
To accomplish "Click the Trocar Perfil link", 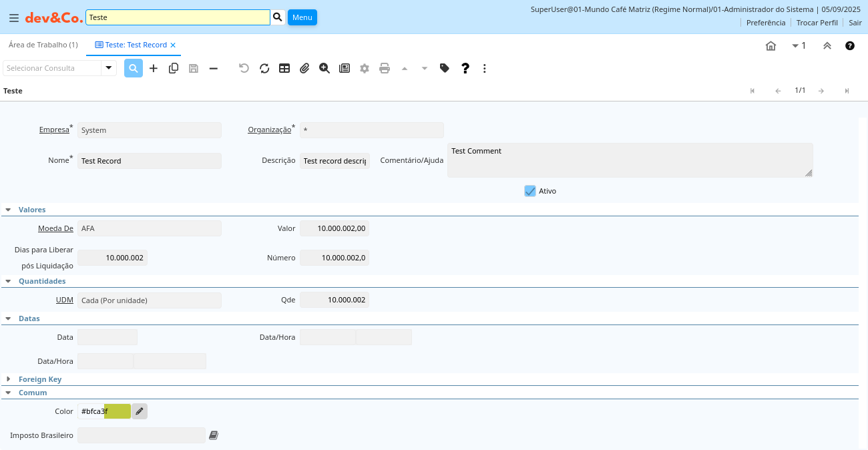I will coord(817,23).
